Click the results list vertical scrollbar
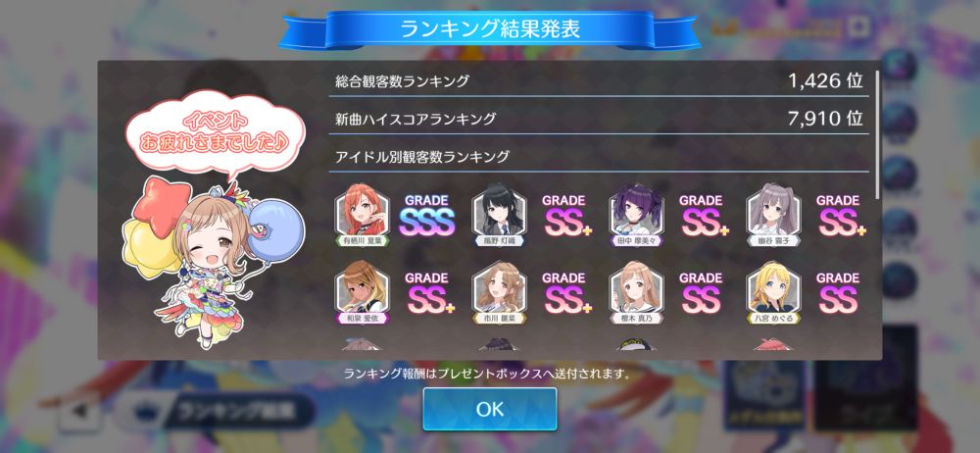The height and width of the screenshot is (453, 980). [x=877, y=134]
